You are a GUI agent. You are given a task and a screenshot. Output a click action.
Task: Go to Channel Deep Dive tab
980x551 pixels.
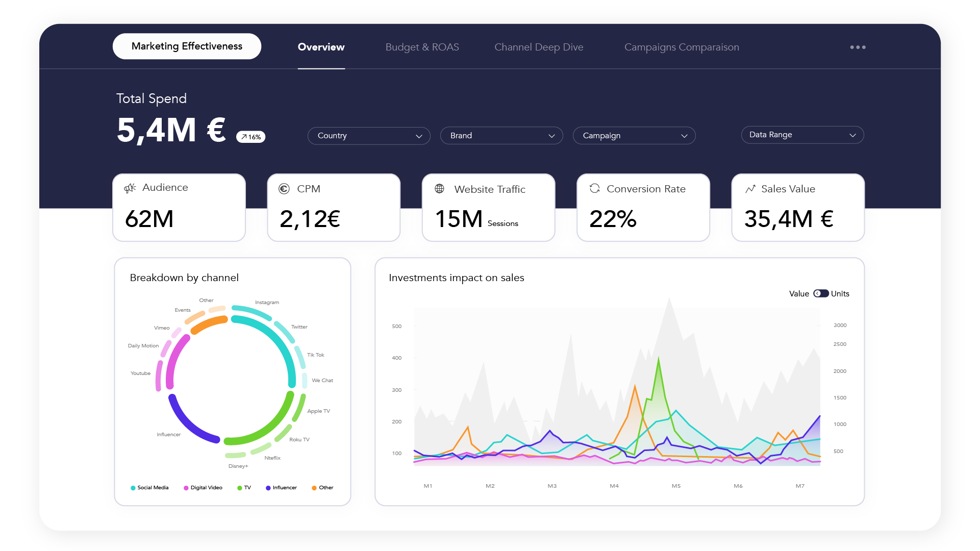539,47
